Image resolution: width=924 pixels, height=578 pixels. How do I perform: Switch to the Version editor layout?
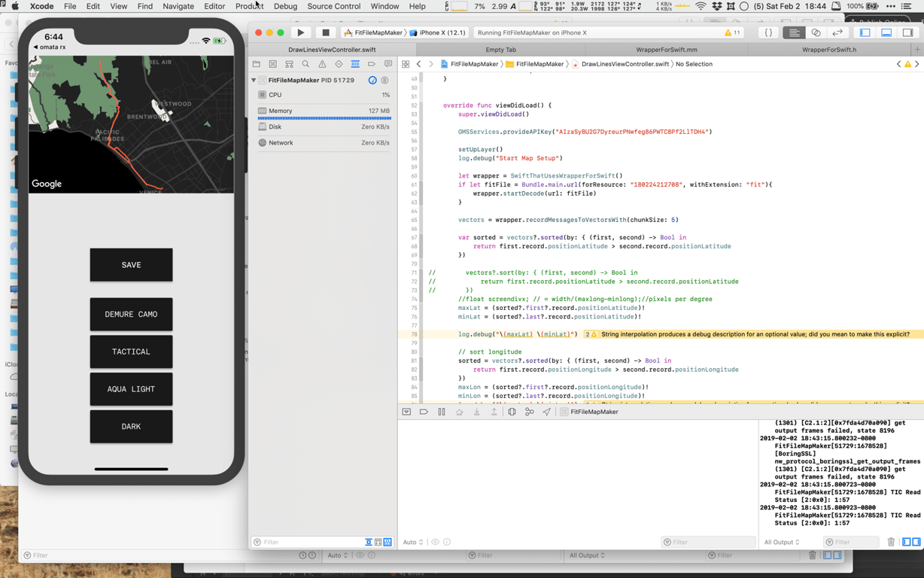(x=837, y=33)
